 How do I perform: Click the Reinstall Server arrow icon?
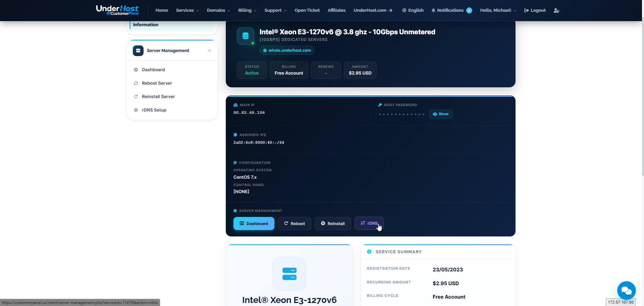(136, 97)
